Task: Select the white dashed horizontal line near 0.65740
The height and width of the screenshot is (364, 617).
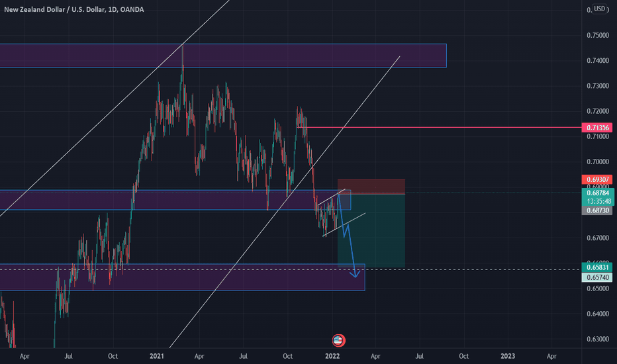Action: coord(291,269)
